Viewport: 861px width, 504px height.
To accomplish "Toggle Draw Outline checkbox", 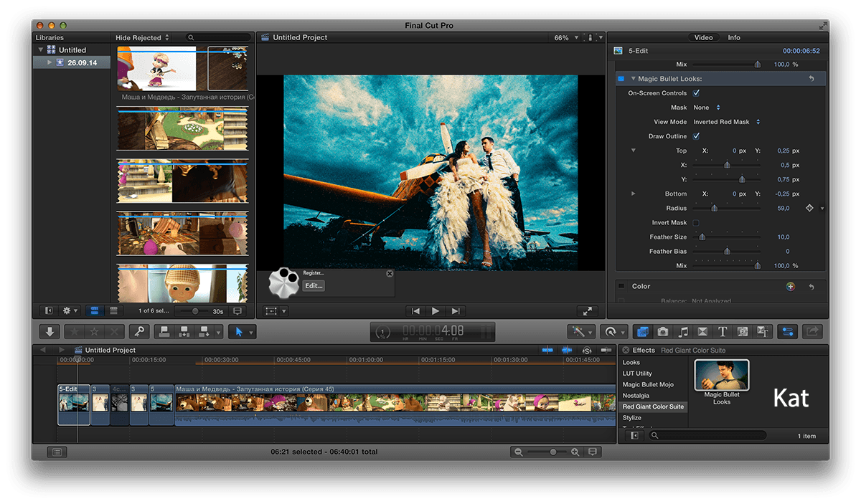I will point(696,136).
